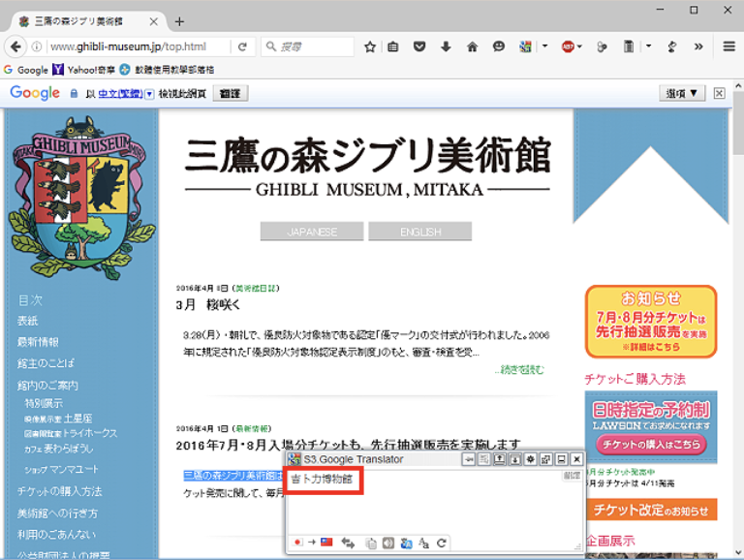Close the 三鷹の森ジブリ美術館 tab
This screenshot has height=560, width=744.
153,21
